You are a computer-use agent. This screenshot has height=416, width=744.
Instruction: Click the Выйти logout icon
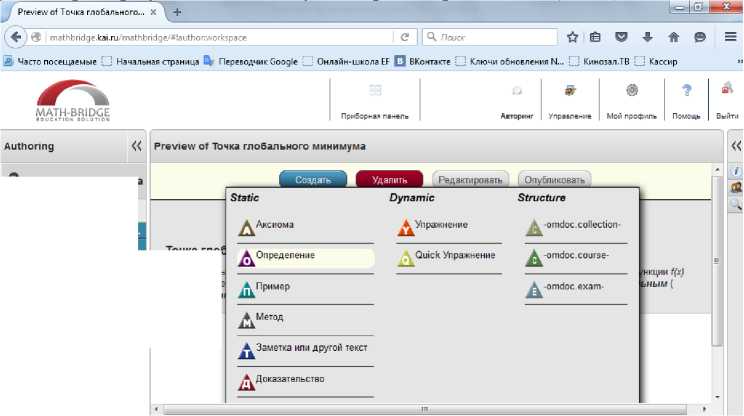click(727, 89)
